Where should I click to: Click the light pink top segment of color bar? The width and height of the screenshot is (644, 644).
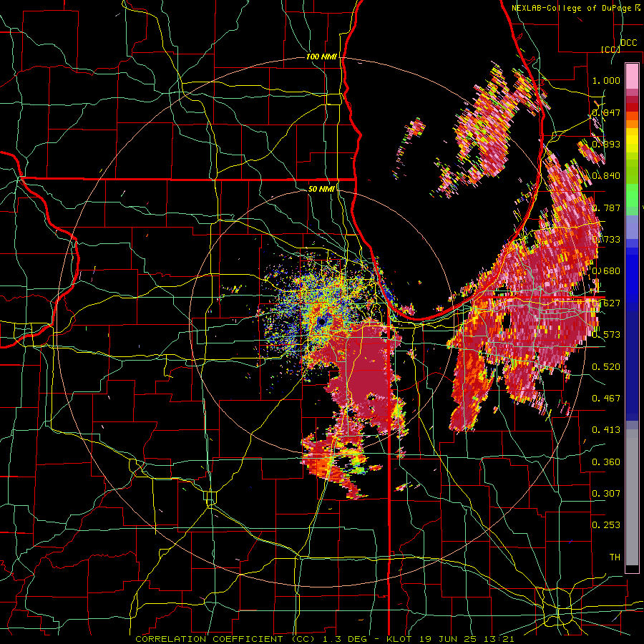632,76
